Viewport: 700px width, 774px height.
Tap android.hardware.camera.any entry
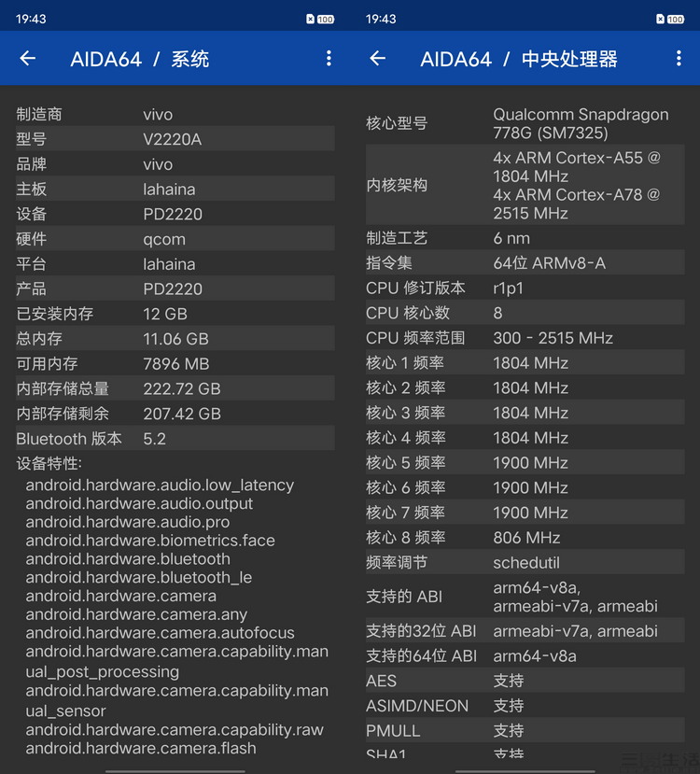(x=136, y=614)
